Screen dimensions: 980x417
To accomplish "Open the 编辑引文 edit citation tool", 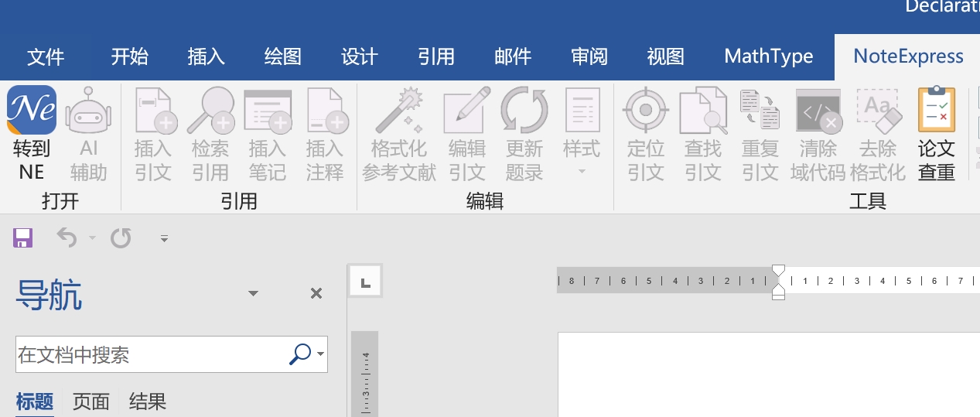I will [467, 133].
